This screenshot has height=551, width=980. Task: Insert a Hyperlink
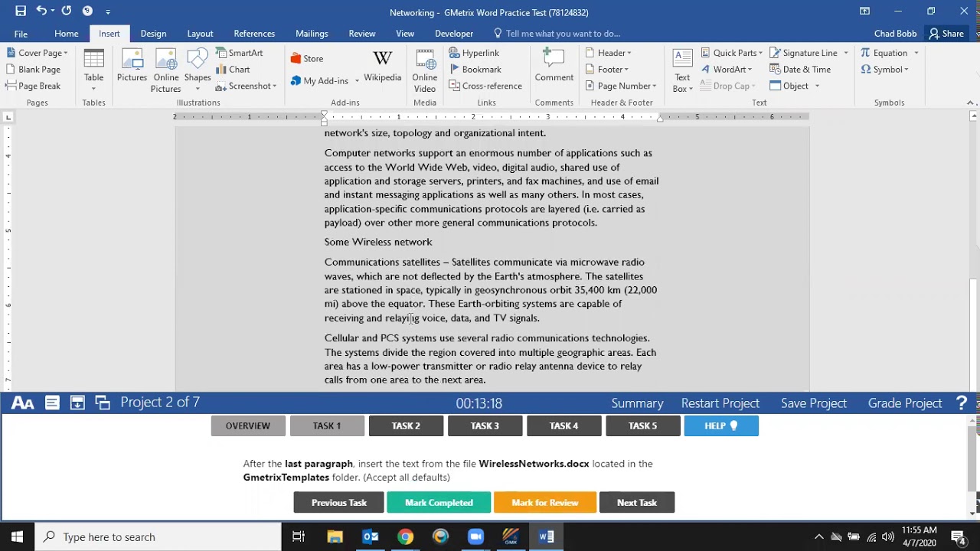pos(474,53)
